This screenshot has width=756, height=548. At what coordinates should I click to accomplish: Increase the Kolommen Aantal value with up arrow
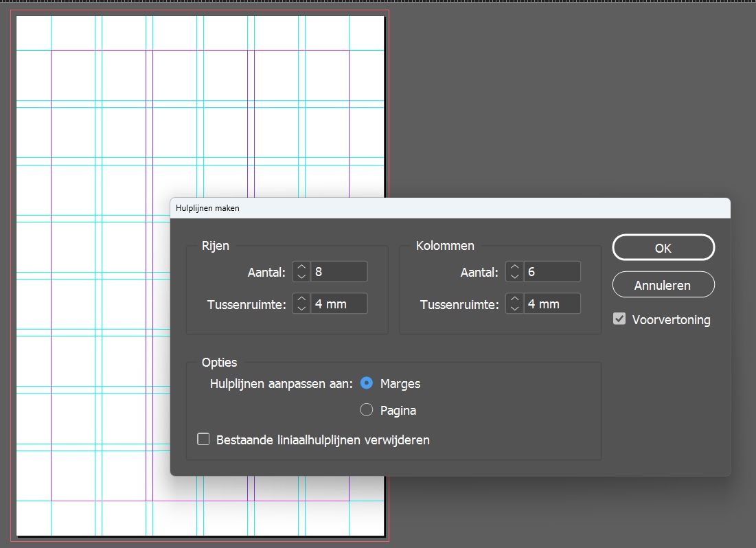pyautogui.click(x=514, y=266)
